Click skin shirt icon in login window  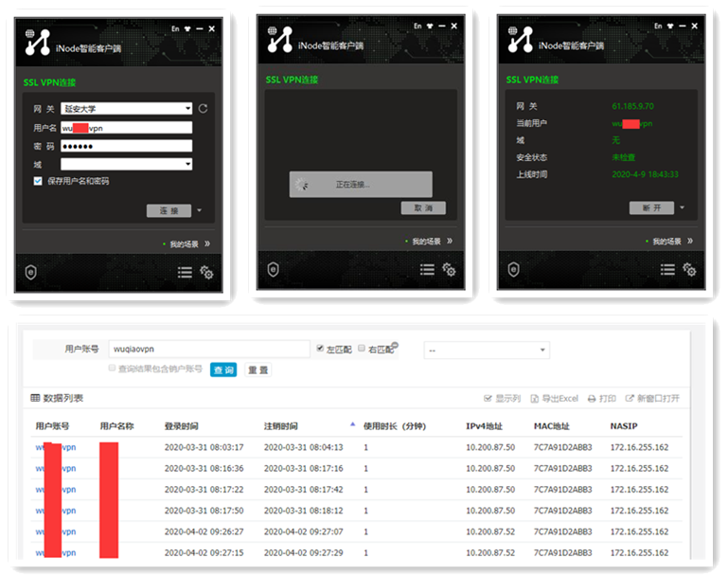pyautogui.click(x=187, y=28)
